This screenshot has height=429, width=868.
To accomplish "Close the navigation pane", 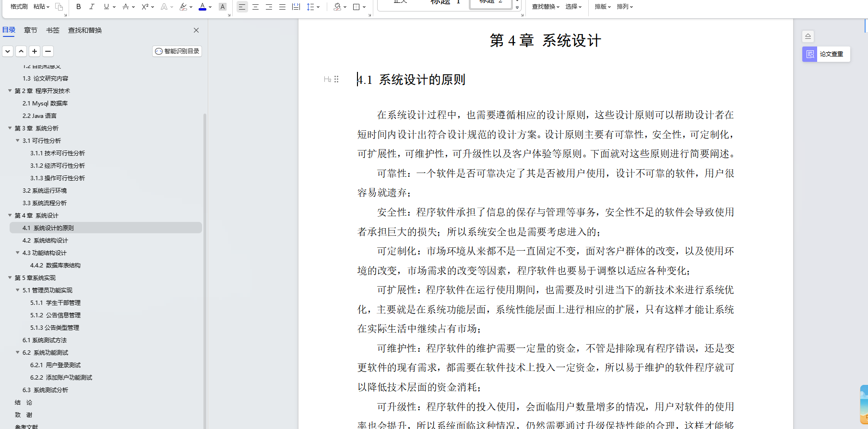I will pos(196,30).
